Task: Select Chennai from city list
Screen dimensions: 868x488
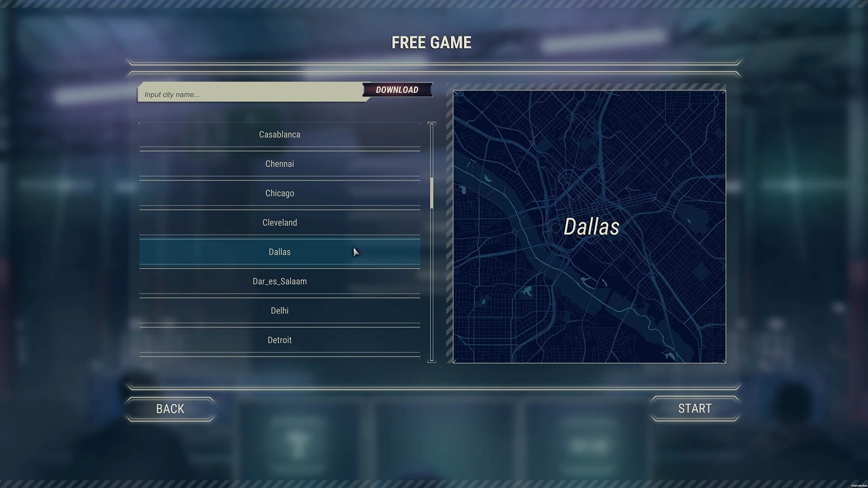Action: point(279,163)
